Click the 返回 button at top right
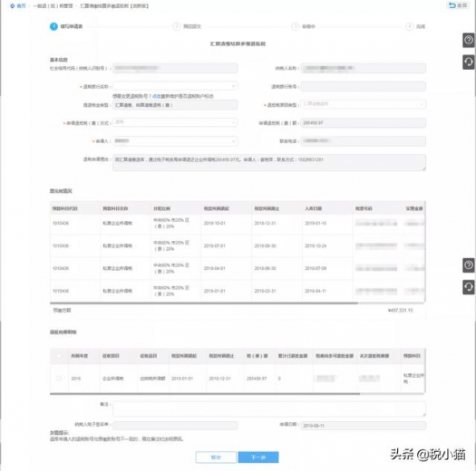 (x=458, y=5)
